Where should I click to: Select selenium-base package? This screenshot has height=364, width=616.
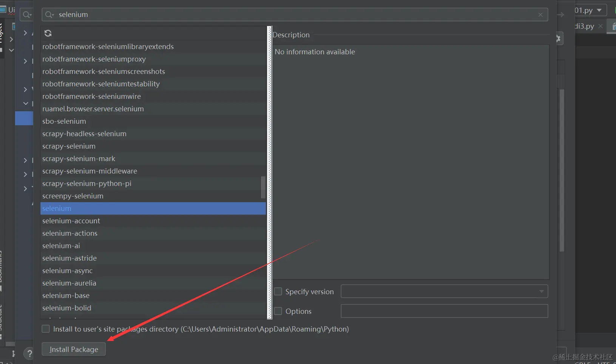pos(153,295)
